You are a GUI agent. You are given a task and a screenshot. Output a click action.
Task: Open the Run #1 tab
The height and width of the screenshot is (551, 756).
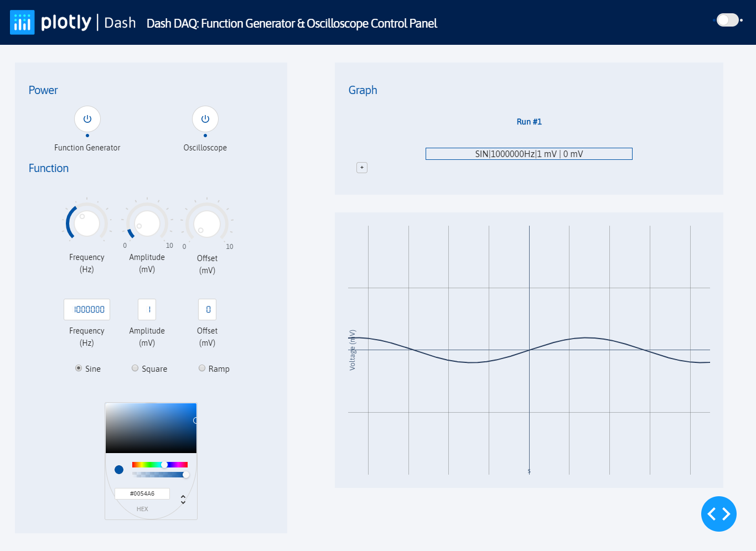point(529,122)
